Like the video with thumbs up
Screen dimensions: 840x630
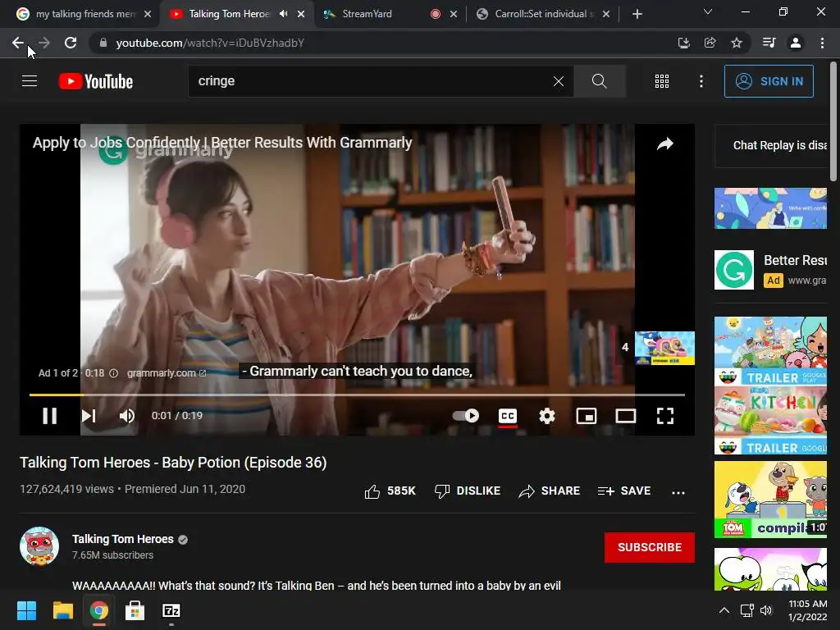pos(390,491)
